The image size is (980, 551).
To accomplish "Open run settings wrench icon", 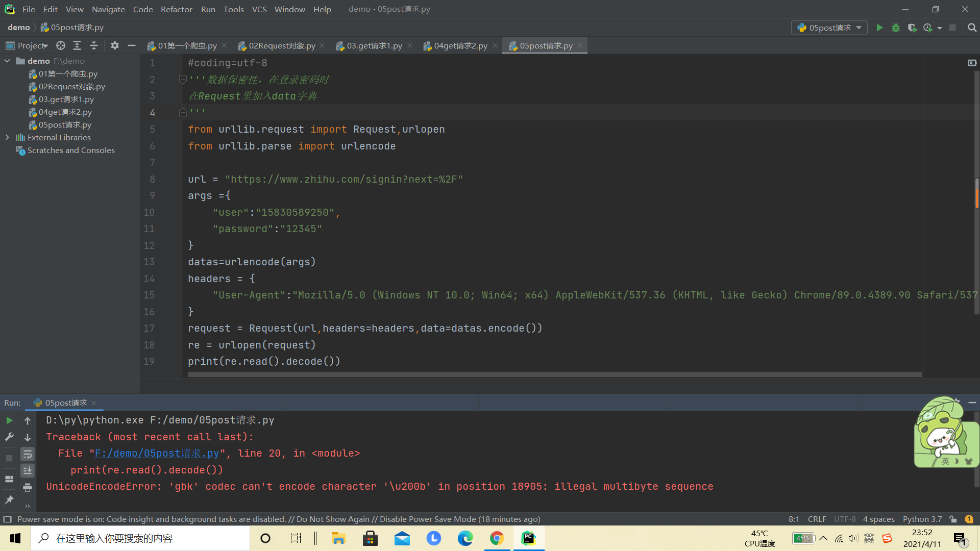I will (9, 437).
